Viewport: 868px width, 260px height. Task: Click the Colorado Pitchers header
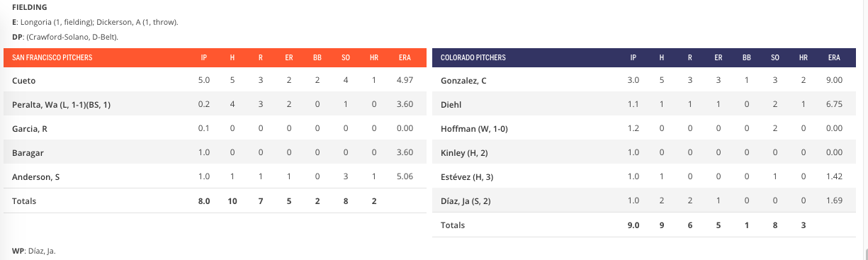[x=473, y=57]
